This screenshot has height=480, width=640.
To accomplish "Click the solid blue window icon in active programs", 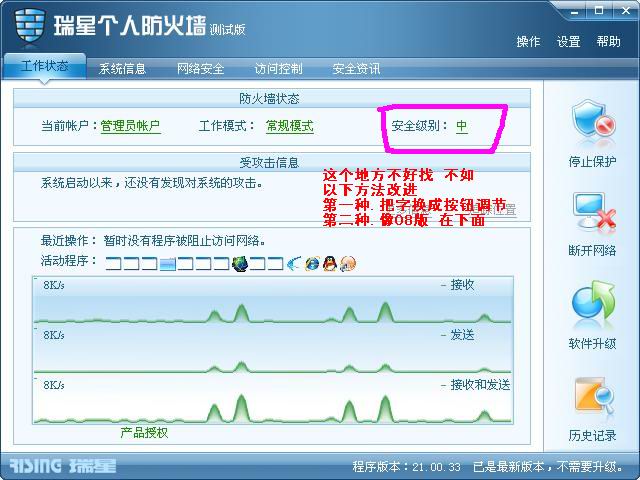I will point(167,264).
